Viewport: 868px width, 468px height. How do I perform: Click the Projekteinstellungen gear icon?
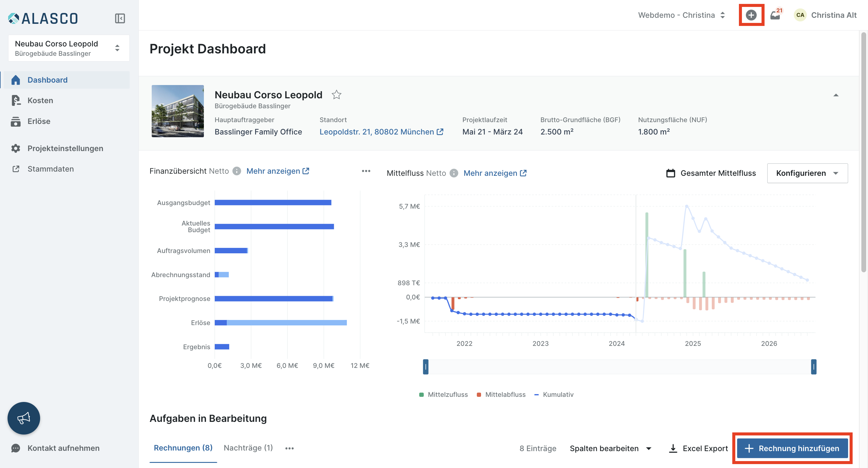[x=15, y=149]
